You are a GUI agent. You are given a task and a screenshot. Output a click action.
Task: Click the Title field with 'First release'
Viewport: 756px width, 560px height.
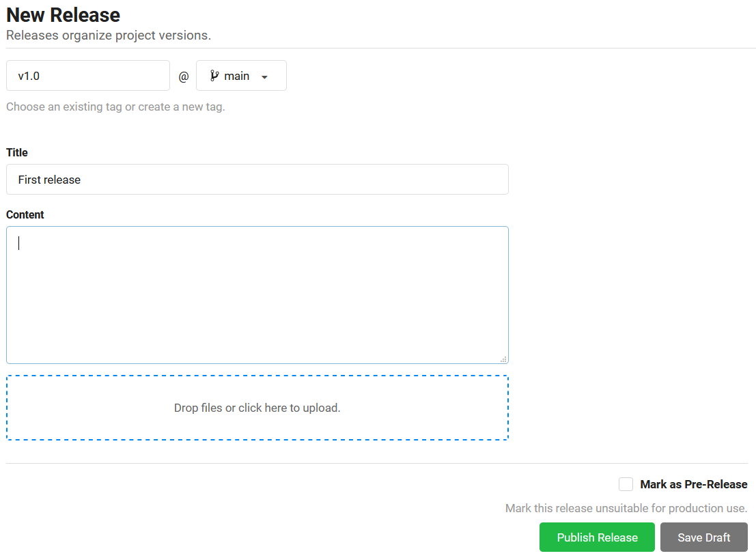(257, 180)
